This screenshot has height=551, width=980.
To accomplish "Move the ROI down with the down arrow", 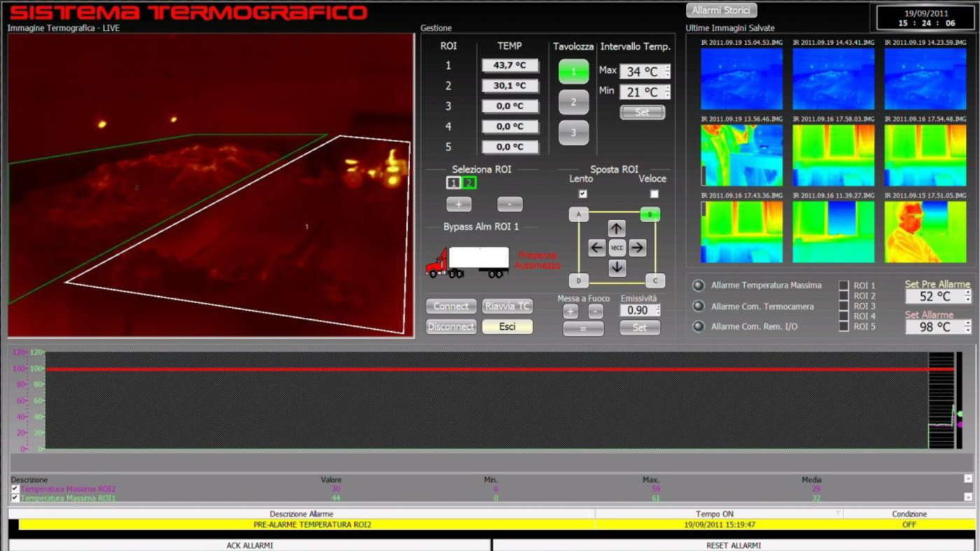I will (x=617, y=267).
